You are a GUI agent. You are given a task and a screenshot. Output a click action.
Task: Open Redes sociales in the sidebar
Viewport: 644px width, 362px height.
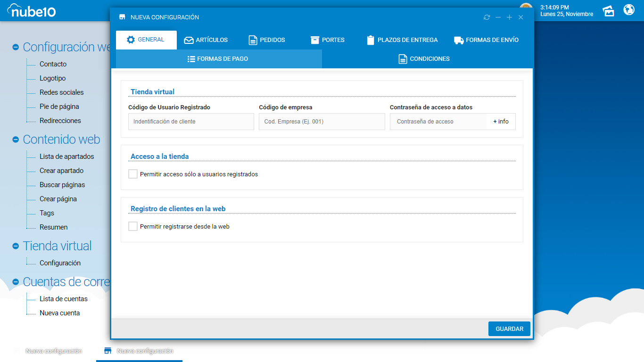point(61,92)
